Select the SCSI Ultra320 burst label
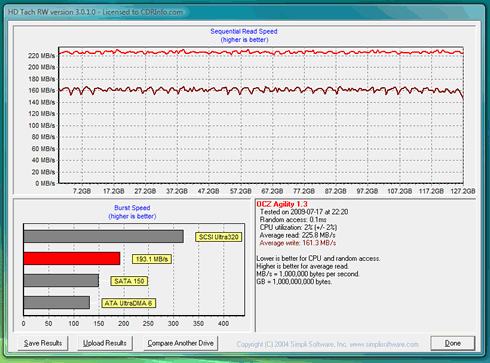The image size is (490, 363). click(219, 237)
